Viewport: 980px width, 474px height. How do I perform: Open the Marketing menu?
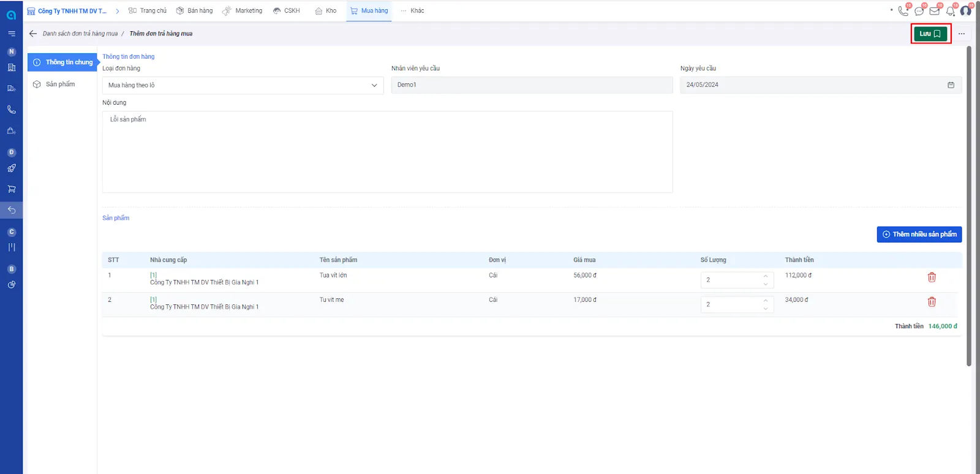[x=243, y=11]
